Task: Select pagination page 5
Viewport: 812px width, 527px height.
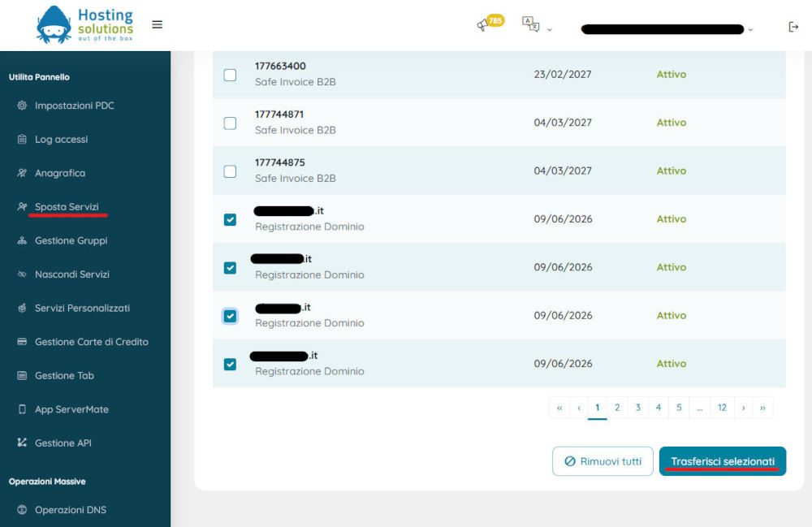Action: (x=679, y=408)
